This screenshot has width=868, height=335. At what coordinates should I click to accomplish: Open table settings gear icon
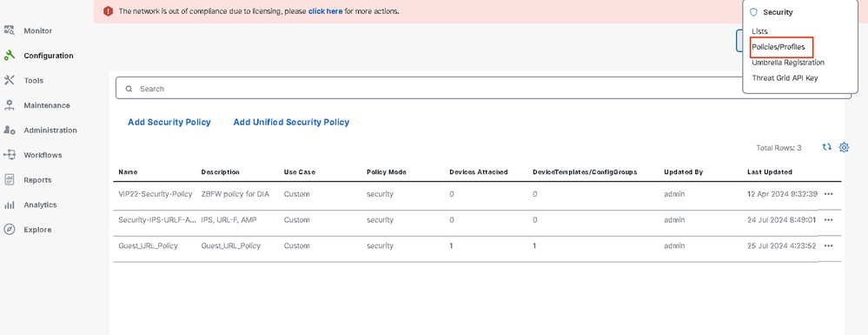click(844, 147)
